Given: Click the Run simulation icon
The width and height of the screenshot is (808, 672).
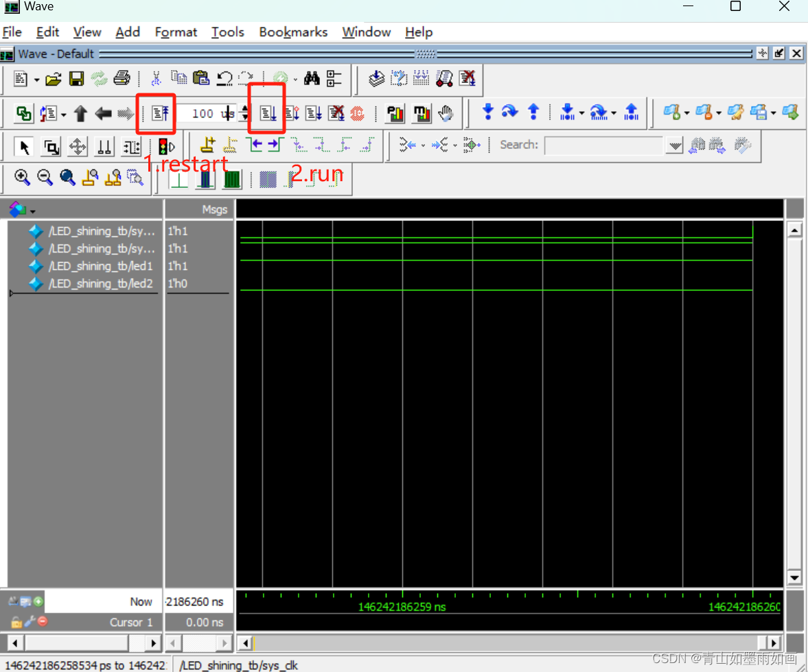Looking at the screenshot, I should [267, 113].
